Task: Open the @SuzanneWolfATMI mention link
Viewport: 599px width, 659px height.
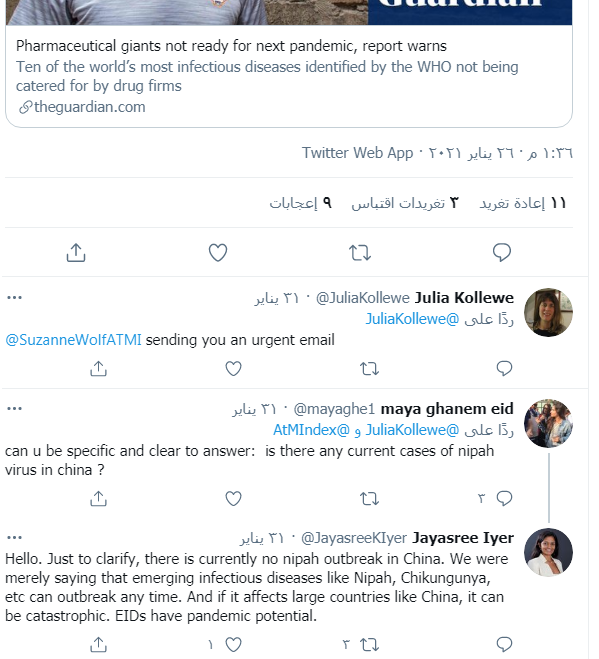Action: [74, 340]
